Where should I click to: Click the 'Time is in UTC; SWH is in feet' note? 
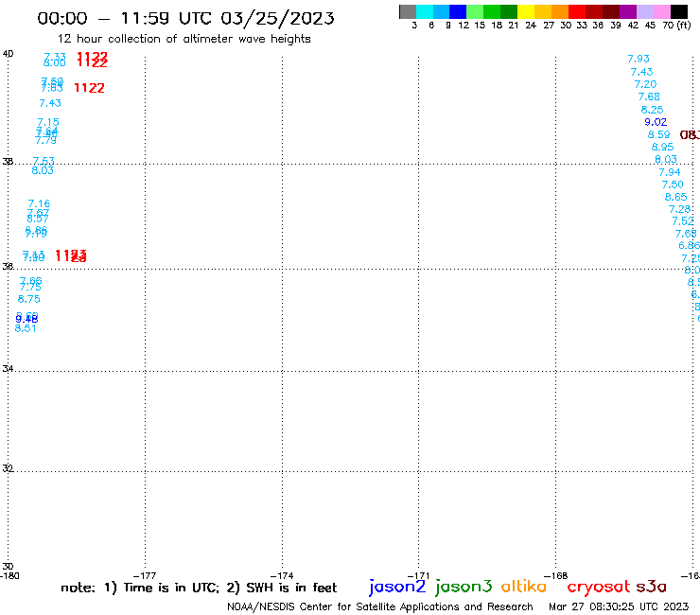pyautogui.click(x=199, y=588)
